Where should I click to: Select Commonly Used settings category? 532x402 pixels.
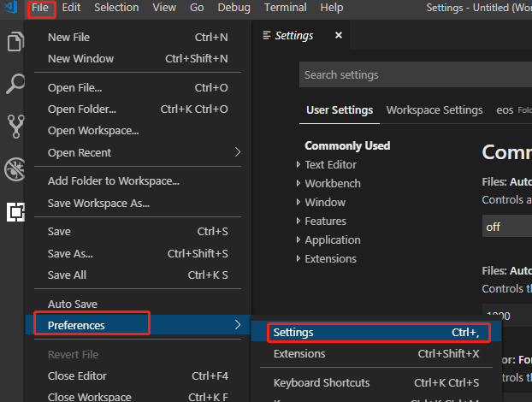pyautogui.click(x=347, y=145)
